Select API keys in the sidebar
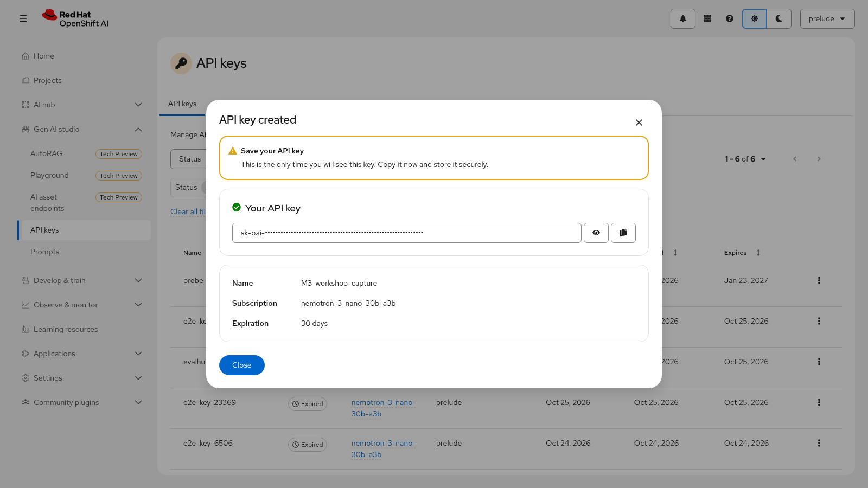This screenshot has height=488, width=868. pos(84,230)
